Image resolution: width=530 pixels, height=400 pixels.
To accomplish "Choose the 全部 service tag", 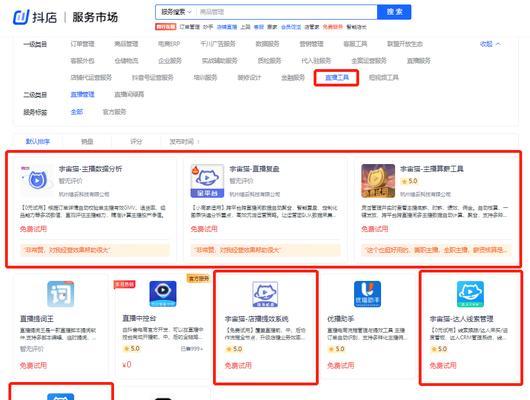I will click(76, 112).
